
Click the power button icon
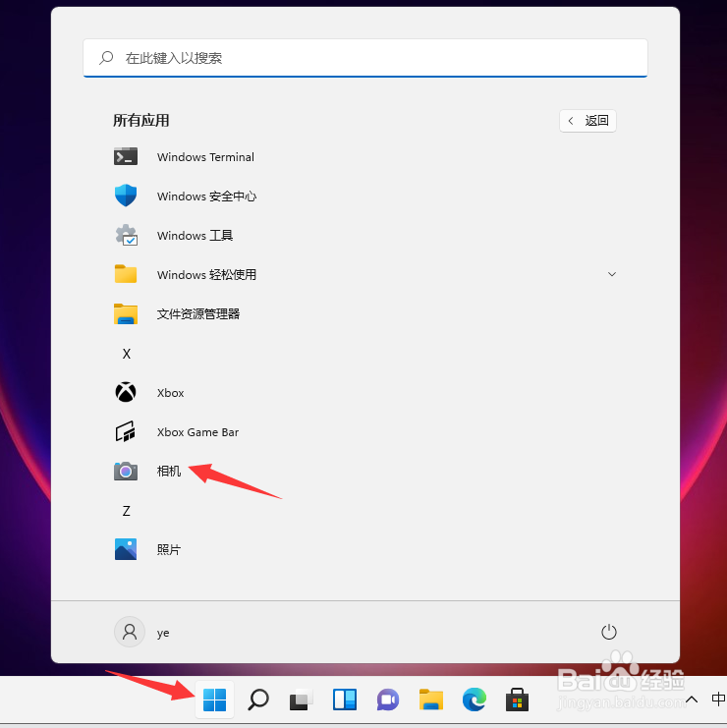609,632
